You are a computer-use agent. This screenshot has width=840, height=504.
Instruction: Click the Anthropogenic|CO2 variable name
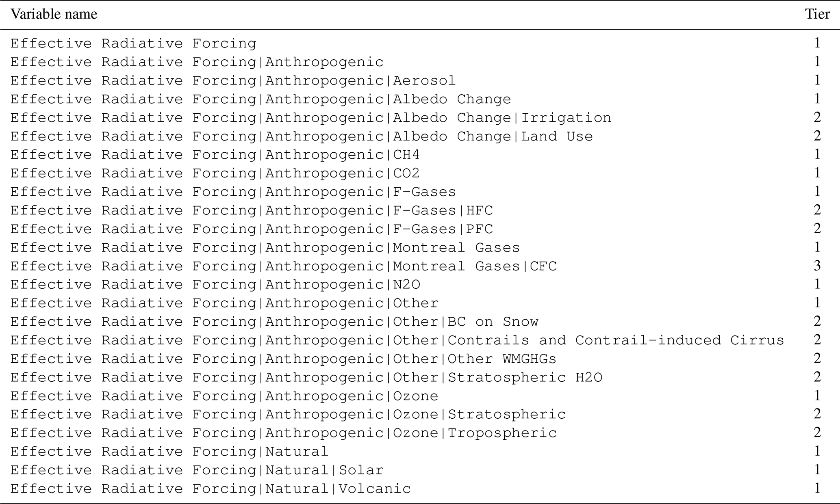pos(215,173)
